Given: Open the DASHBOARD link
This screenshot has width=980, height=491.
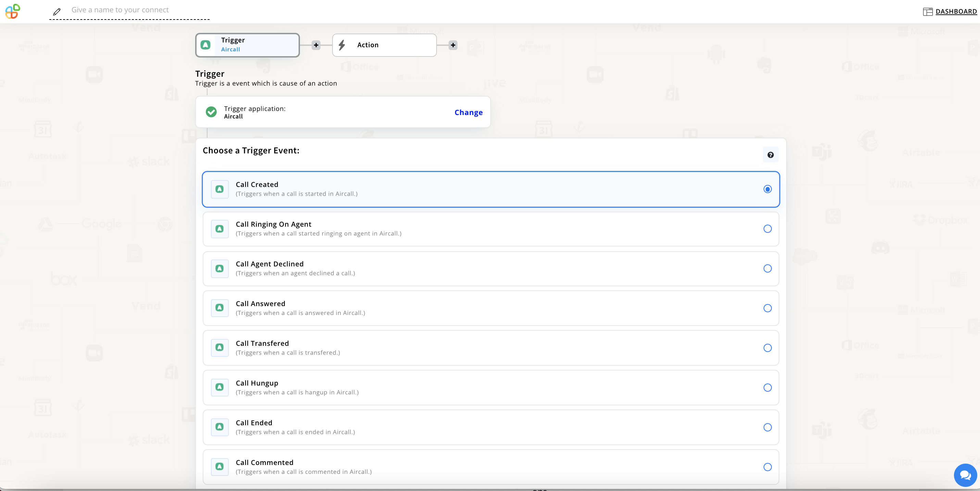Looking at the screenshot, I should (956, 11).
